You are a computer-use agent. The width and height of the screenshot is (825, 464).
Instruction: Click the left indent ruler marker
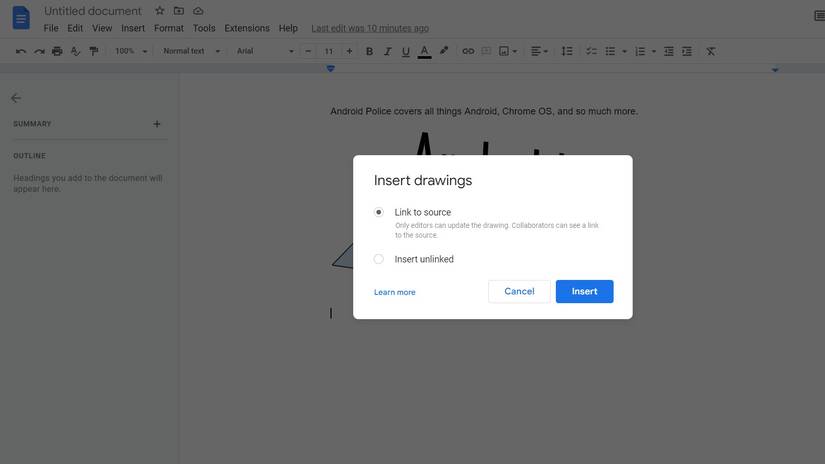[330, 68]
